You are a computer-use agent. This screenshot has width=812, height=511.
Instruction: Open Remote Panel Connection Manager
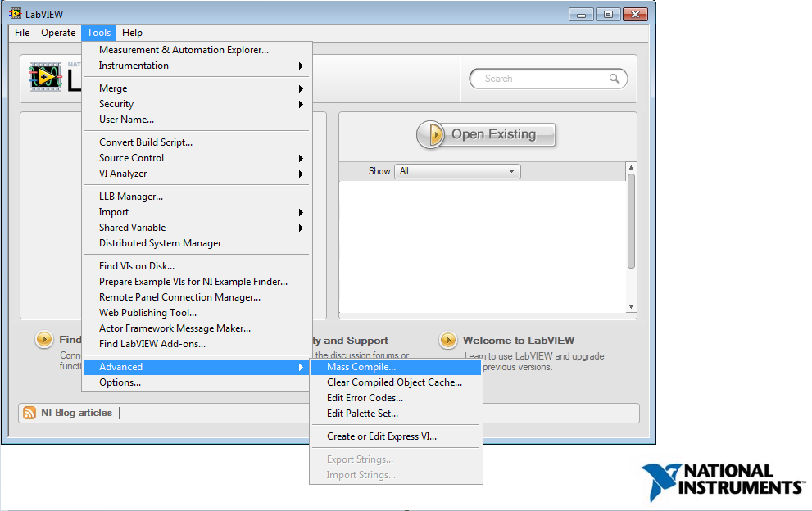[x=197, y=296]
